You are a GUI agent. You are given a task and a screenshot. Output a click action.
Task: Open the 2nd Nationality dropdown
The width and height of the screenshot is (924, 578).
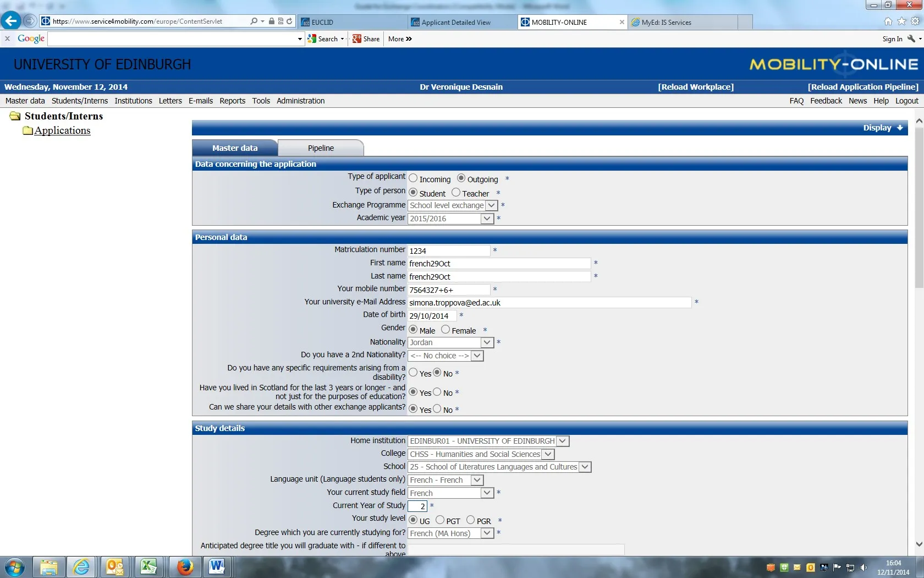477,356
